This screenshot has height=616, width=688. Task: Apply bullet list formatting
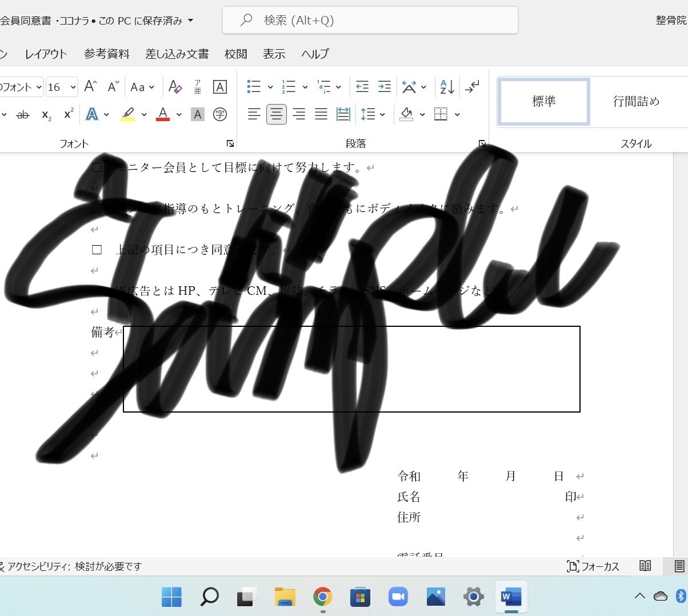(254, 87)
